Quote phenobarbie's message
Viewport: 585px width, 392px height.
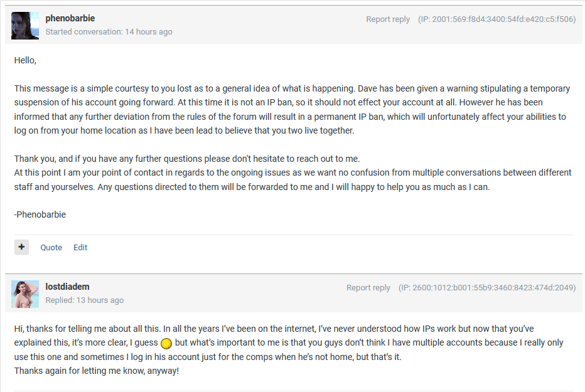(51, 248)
